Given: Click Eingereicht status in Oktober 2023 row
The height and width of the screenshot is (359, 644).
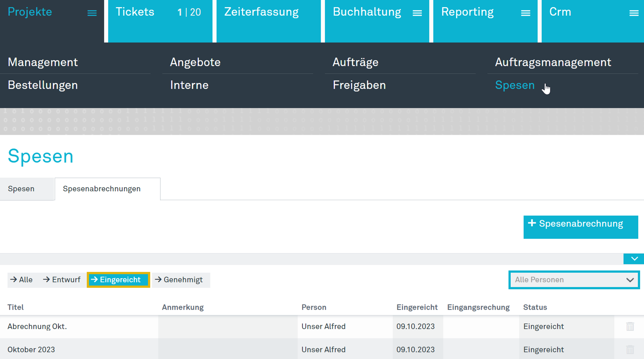Looking at the screenshot, I should [x=544, y=350].
